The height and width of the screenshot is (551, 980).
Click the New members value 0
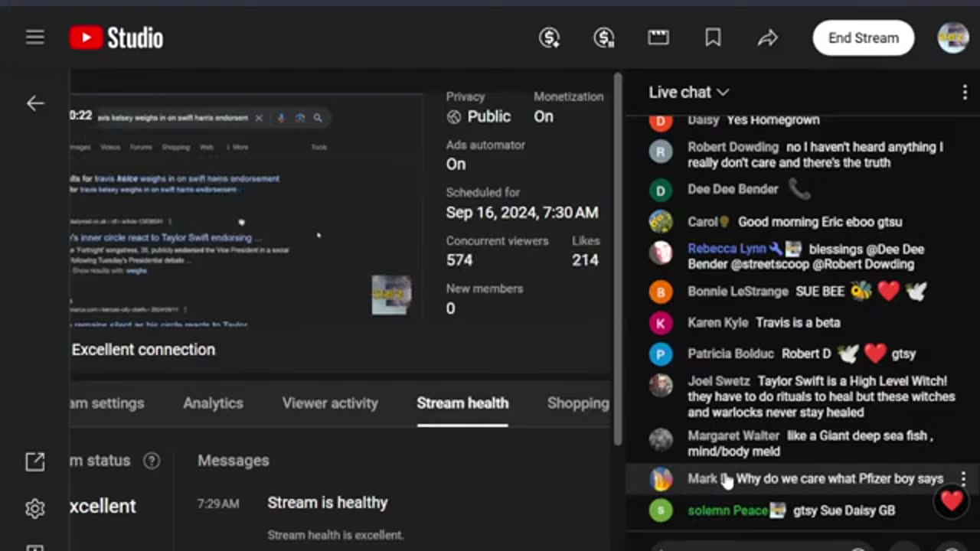[x=450, y=308]
